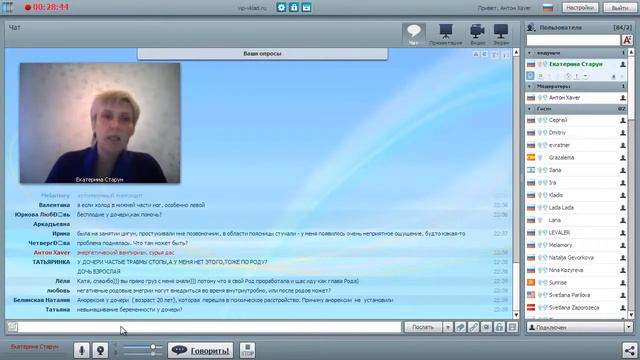The image size is (640, 360).
Task: Click the user search field
Action: pyautogui.click(x=573, y=40)
